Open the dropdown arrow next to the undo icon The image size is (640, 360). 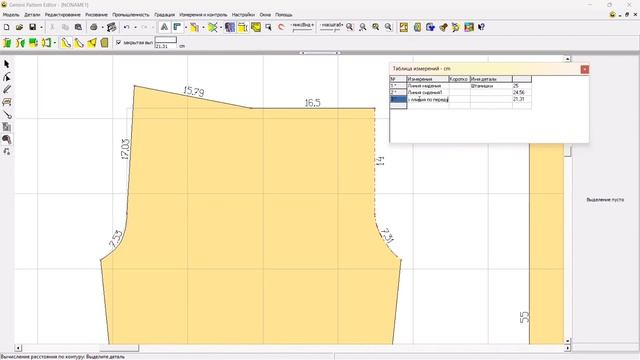pyautogui.click(x=136, y=28)
